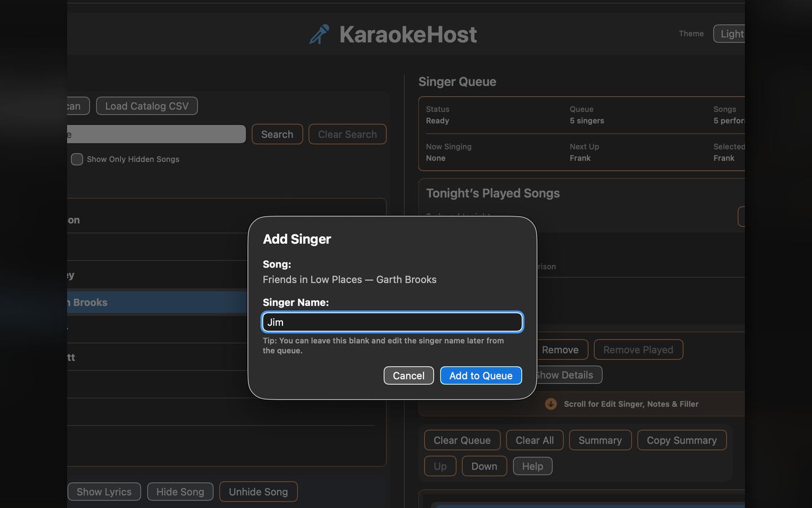Click the Clear Queue button
This screenshot has height=508, width=812.
pos(462,440)
